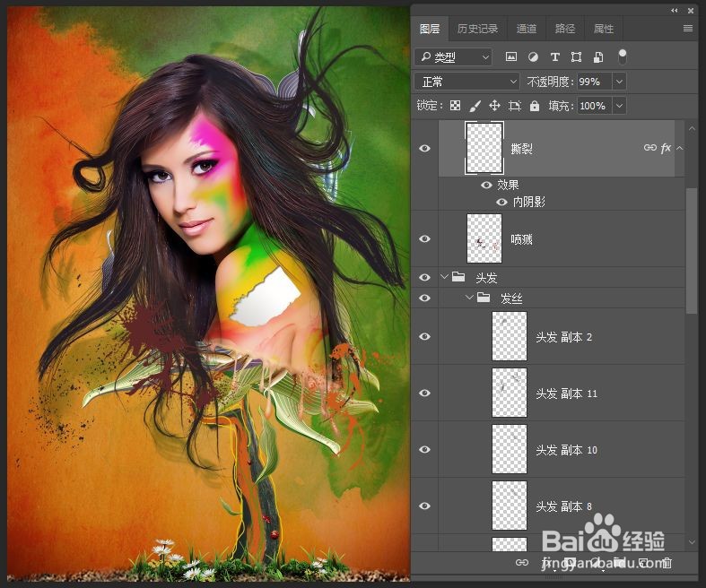
Task: Click the 头发 group name
Action: pos(486,278)
